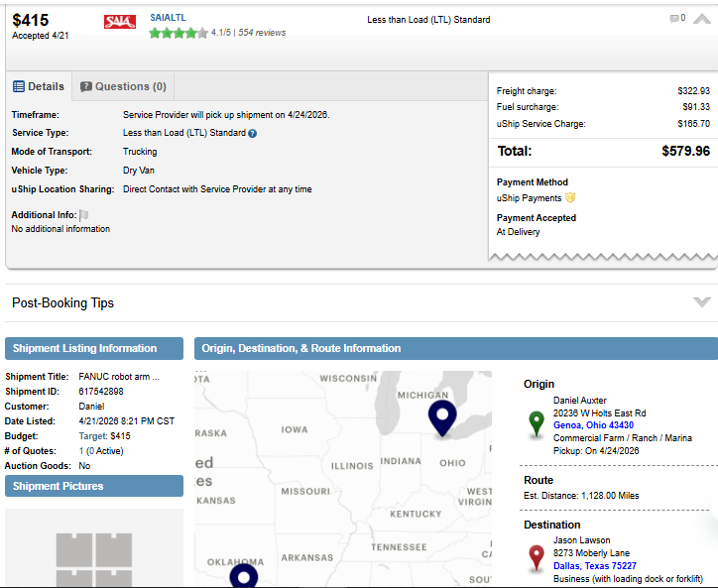Click the 'Accepted 4/21' status text
Viewport: 718px width, 588px height.
[x=41, y=36]
